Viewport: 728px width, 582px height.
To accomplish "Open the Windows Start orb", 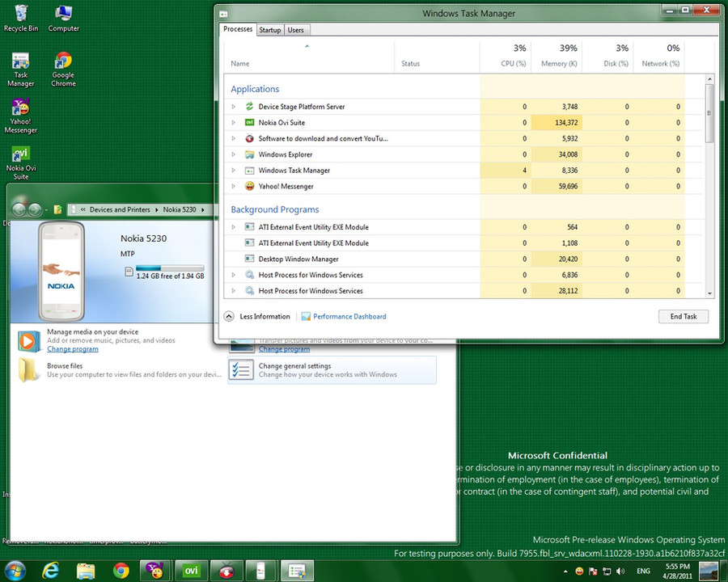I will pos(15,571).
